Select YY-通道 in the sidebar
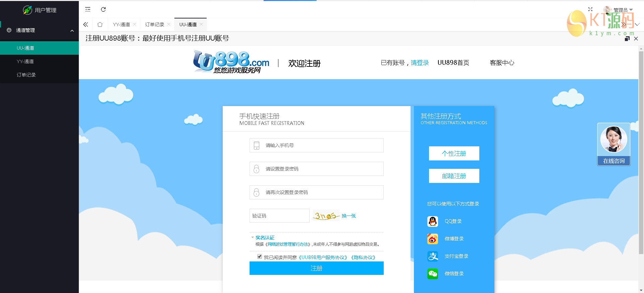Viewport: 644px width, 293px height. coord(39,61)
